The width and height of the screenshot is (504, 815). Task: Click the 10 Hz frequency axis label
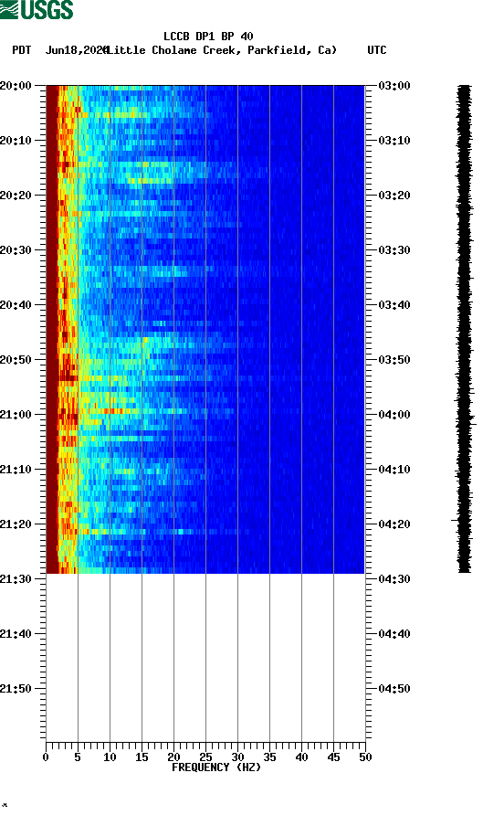coord(110,757)
